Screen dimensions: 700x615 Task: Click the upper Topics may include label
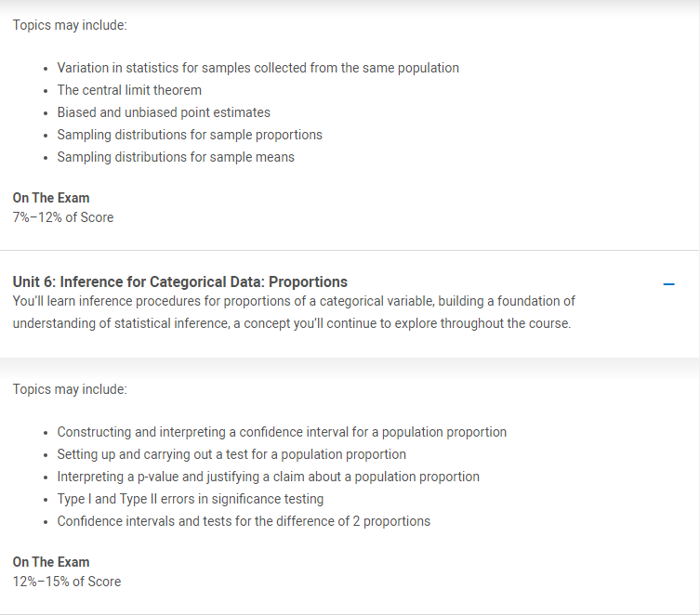tap(70, 25)
